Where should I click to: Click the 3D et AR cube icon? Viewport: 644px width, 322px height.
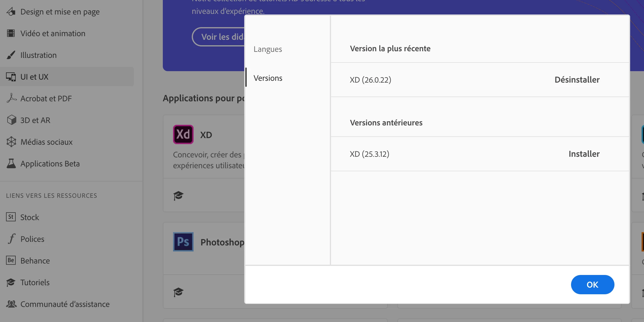pos(11,120)
